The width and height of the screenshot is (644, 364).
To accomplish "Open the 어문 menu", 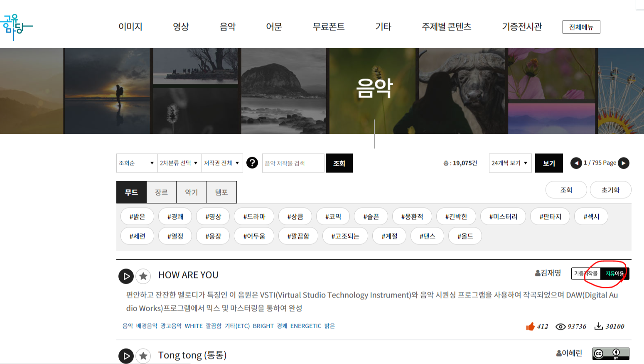I will tap(274, 27).
